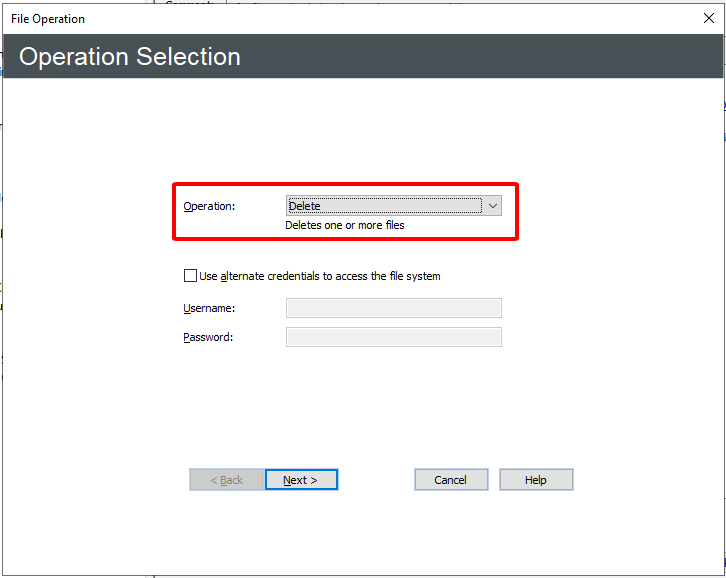Image resolution: width=726 pixels, height=578 pixels.
Task: Proceed with the Next > button
Action: click(x=301, y=480)
